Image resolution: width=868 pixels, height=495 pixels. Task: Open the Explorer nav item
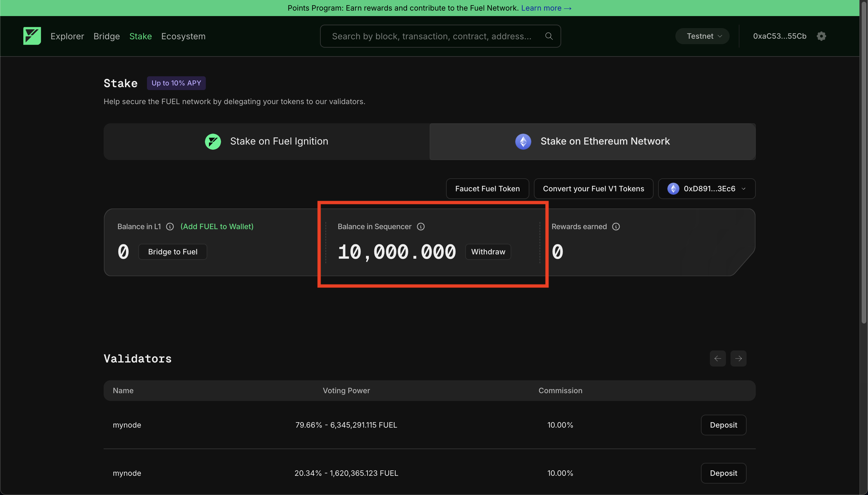[x=67, y=36]
